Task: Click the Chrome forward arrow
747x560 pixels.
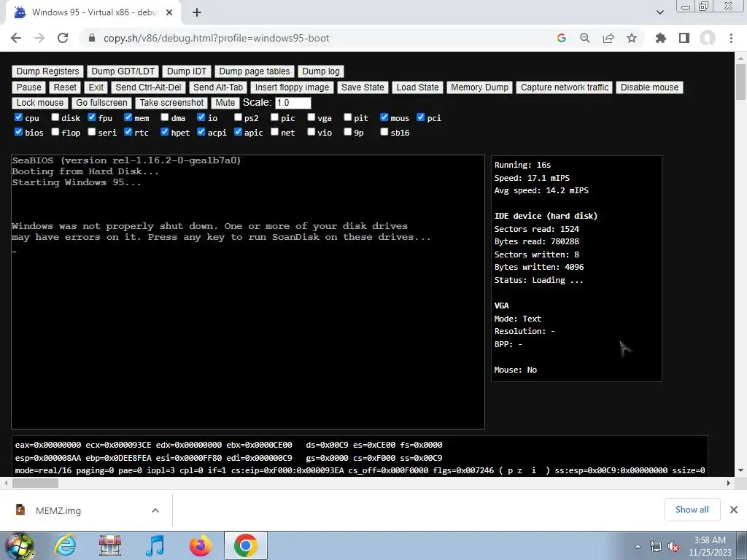Action: click(39, 38)
